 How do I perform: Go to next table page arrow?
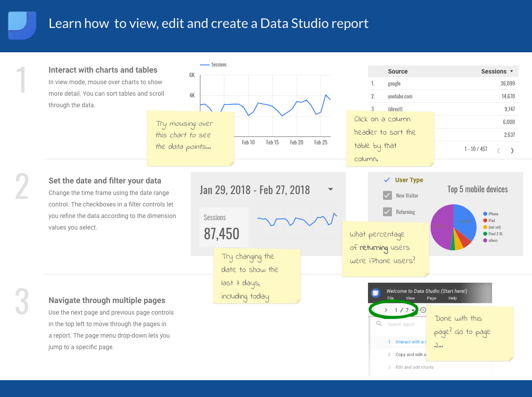tap(512, 150)
